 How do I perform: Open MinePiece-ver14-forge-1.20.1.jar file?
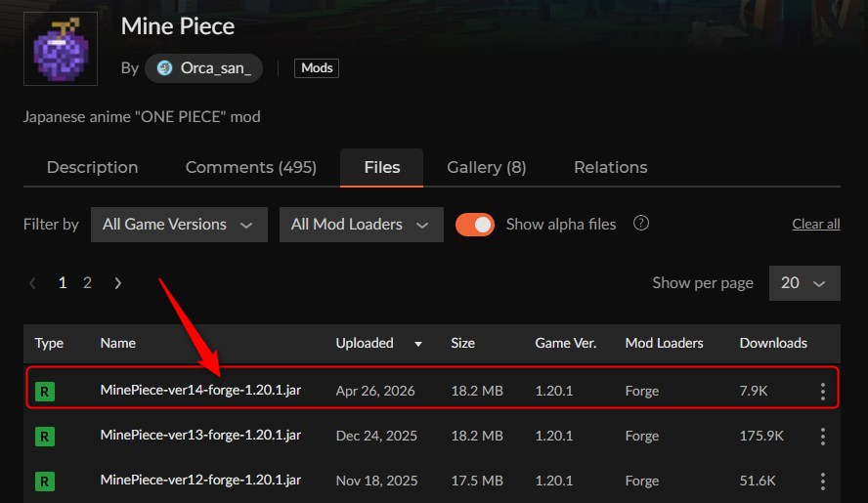pos(200,390)
